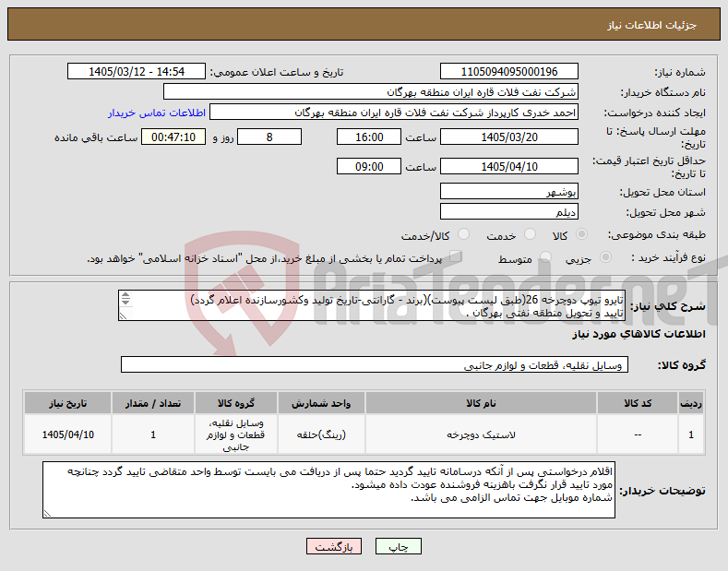Image resolution: width=728 pixels, height=571 pixels.
Task: Select the جزیی purchase type radio
Action: [x=605, y=257]
